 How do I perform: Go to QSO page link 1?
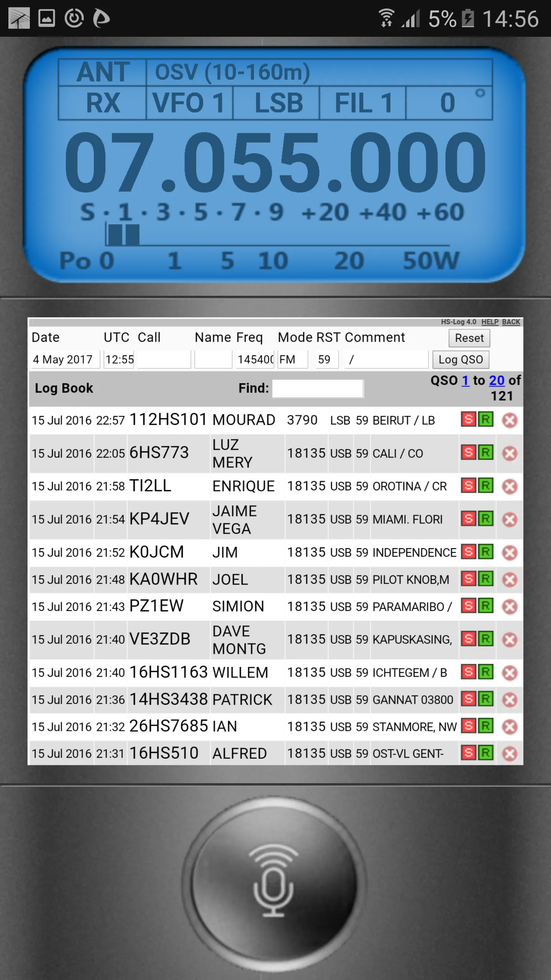[x=465, y=380]
